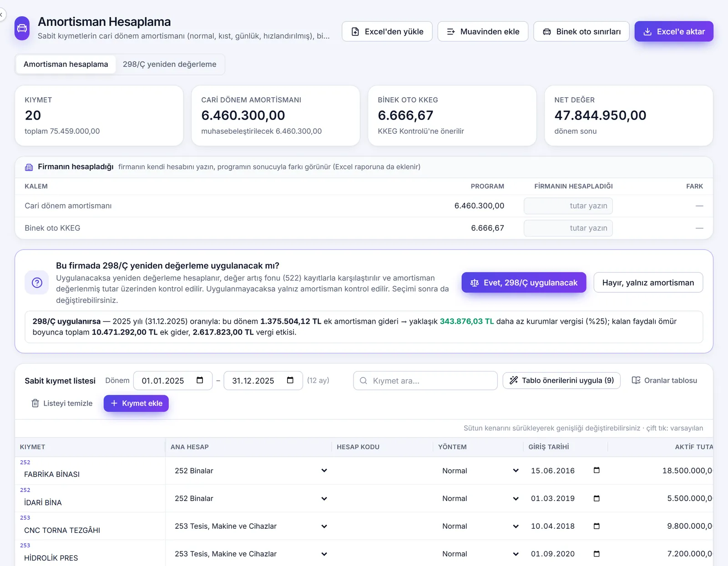Focus firm amount field for Binek oto KKEG

568,228
